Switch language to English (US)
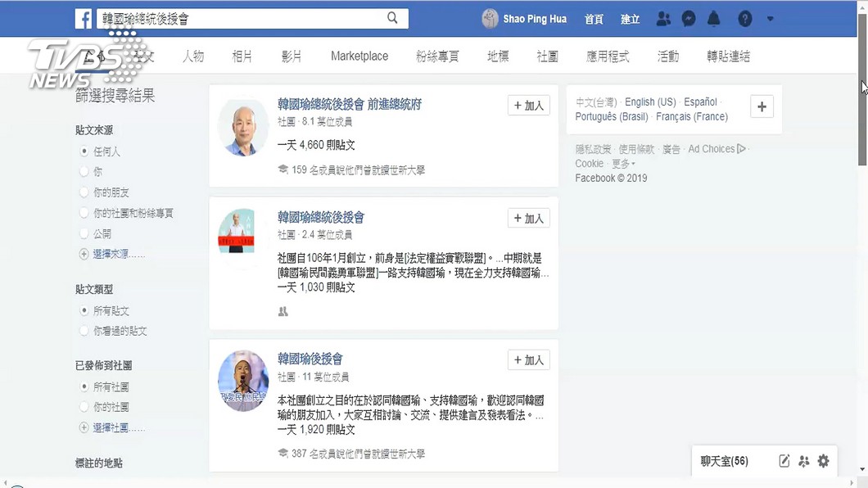Screen dimensions: 868x488 tap(650, 102)
